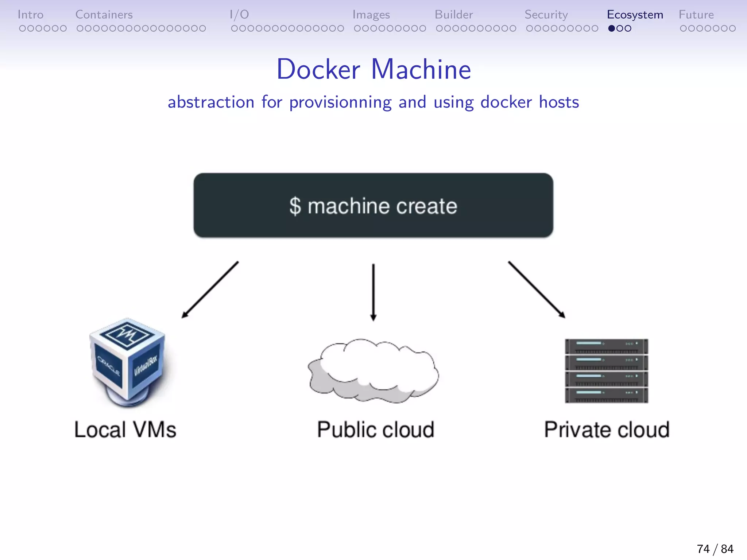Select the third Ecosystem slide dot
Viewport: 747px width, 560px height.
coord(628,28)
